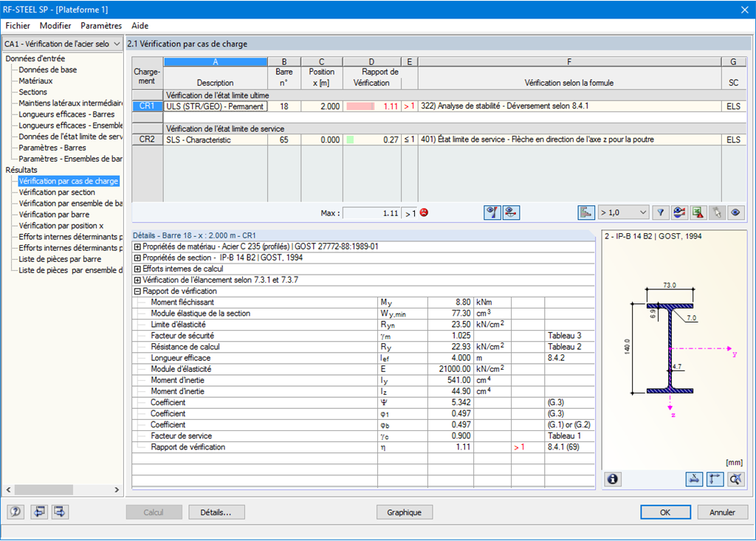
Task: Toggle result diagrams view eye icon
Action: 492,213
